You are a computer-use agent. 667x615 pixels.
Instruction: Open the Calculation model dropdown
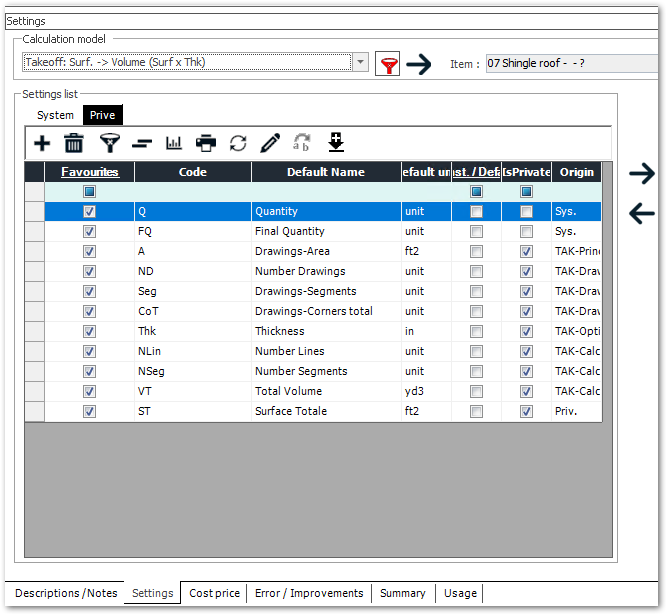[361, 63]
